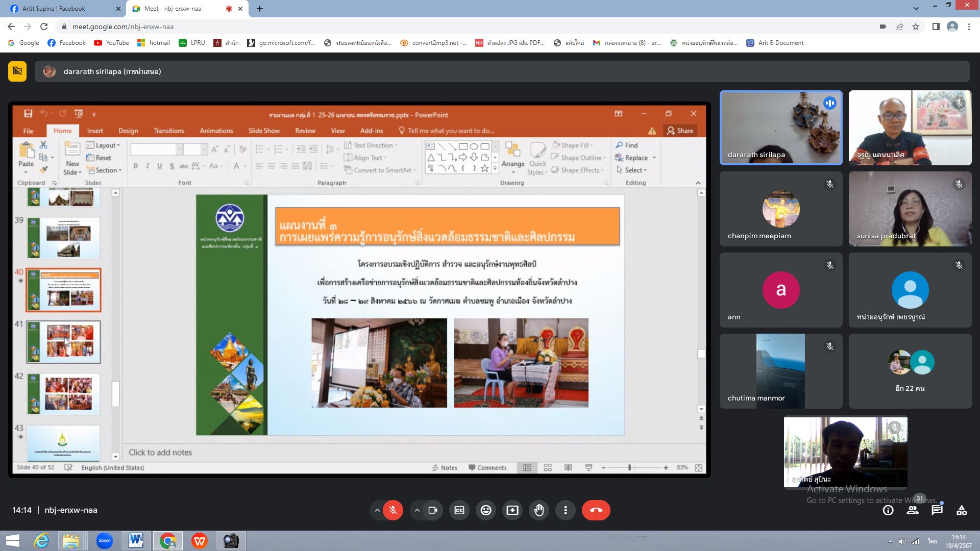The image size is (980, 551).
Task: Open the meeting details info icon
Action: 888,510
